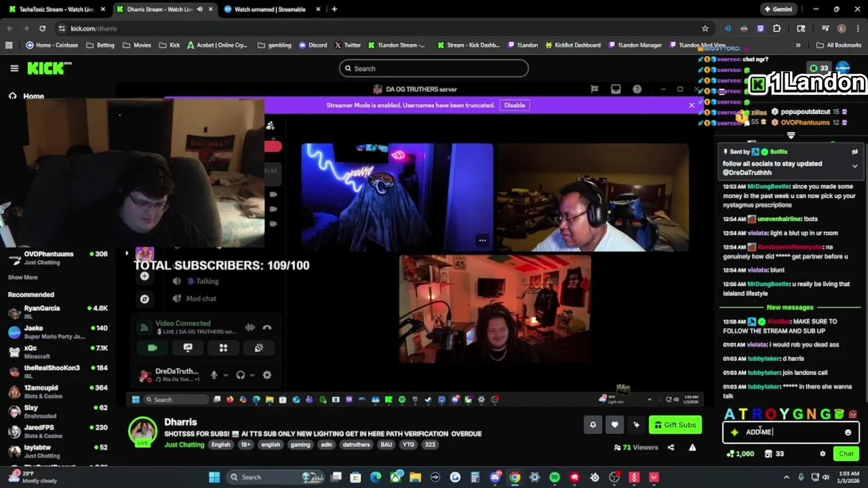
Task: Click the sparkle button beside Gift Subs
Action: (636, 425)
